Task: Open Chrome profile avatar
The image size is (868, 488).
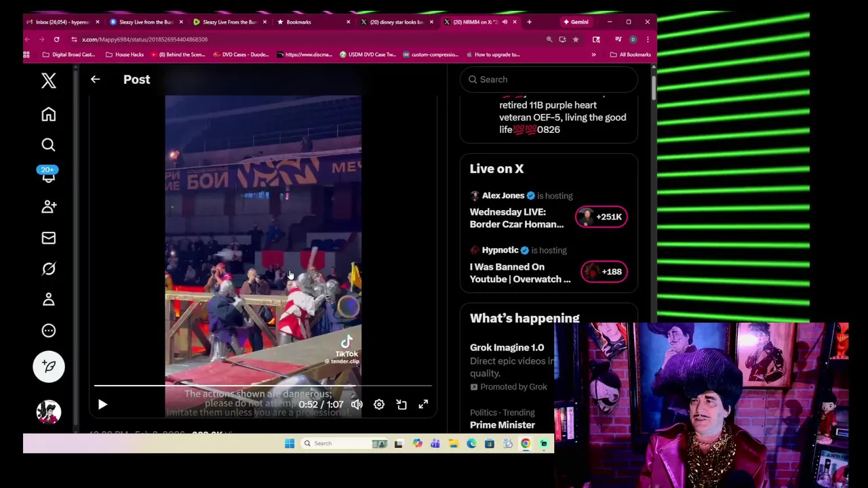Action: coord(633,39)
